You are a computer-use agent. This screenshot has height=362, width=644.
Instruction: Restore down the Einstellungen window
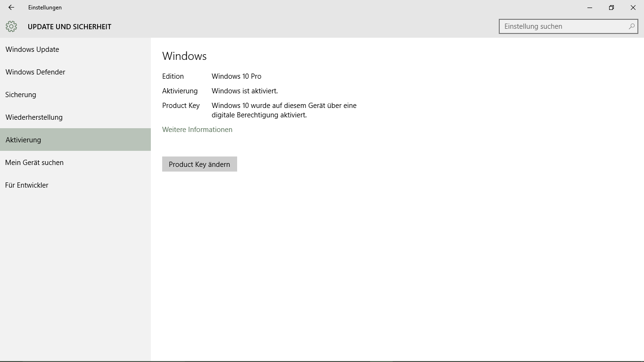click(x=611, y=8)
